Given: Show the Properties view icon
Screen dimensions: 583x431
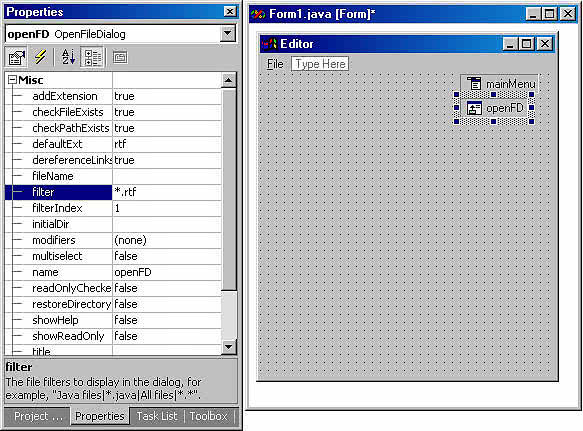Looking at the screenshot, I should (16, 57).
